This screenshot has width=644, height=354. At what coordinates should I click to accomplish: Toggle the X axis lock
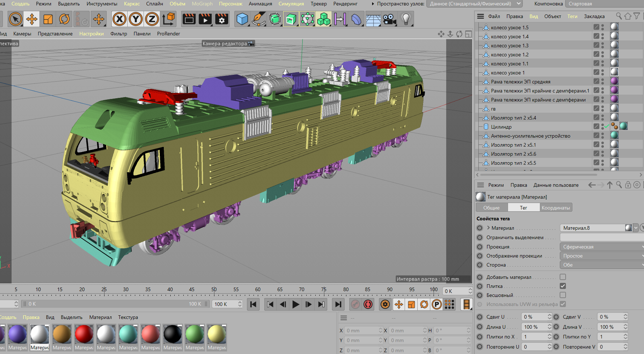pos(119,19)
